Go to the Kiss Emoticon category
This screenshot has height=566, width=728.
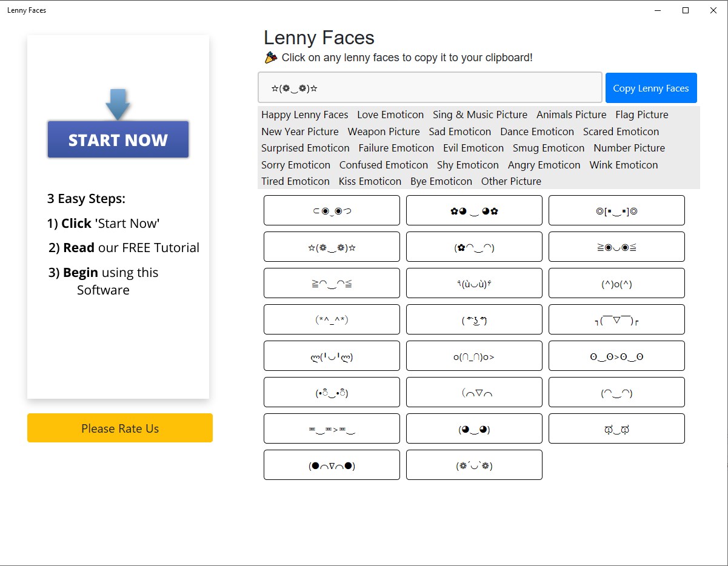[370, 181]
